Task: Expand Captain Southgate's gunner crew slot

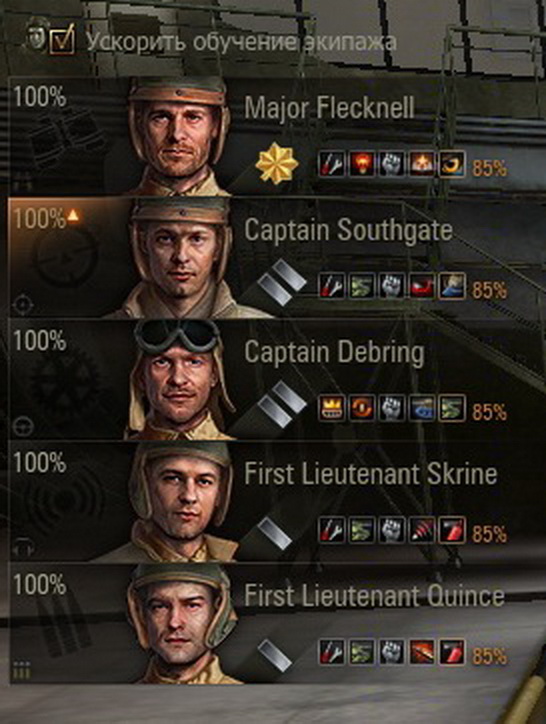Action: (x=275, y=258)
